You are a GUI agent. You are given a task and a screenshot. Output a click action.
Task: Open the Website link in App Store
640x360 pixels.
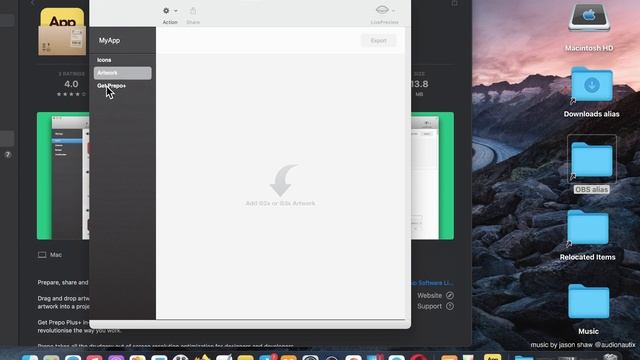coord(429,295)
